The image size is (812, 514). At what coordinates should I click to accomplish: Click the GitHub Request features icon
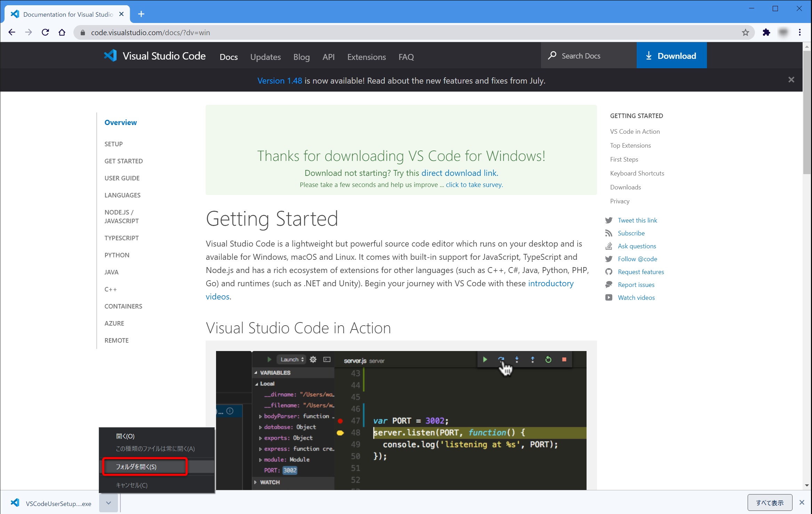pyautogui.click(x=609, y=272)
